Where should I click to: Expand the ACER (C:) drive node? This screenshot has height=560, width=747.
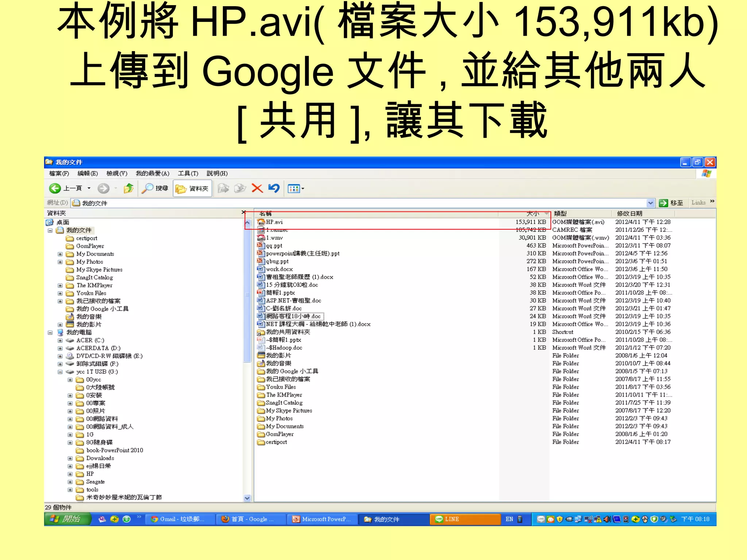60,341
